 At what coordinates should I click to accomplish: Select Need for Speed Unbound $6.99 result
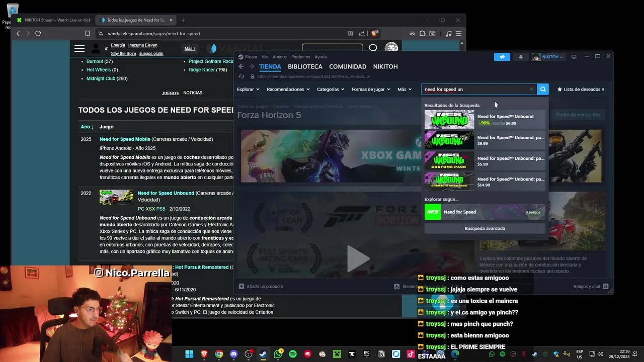[x=485, y=120]
